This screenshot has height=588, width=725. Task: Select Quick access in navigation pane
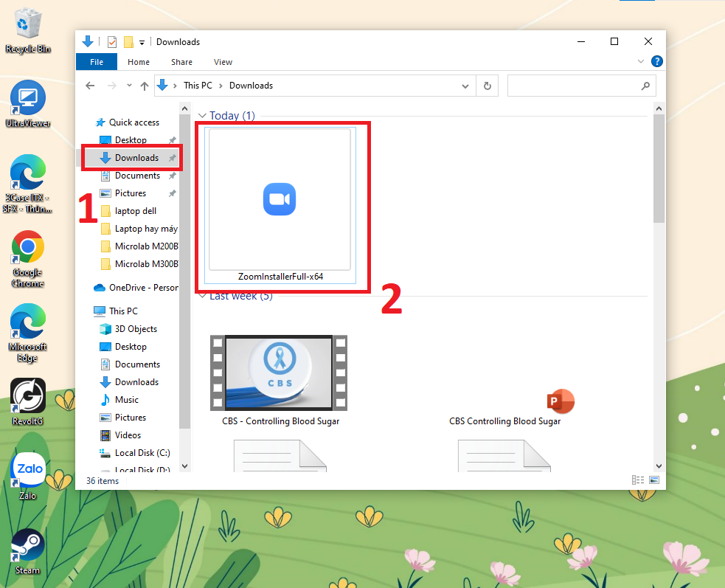click(134, 122)
